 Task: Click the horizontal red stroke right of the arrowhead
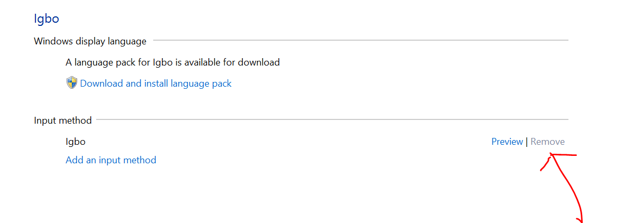565,155
